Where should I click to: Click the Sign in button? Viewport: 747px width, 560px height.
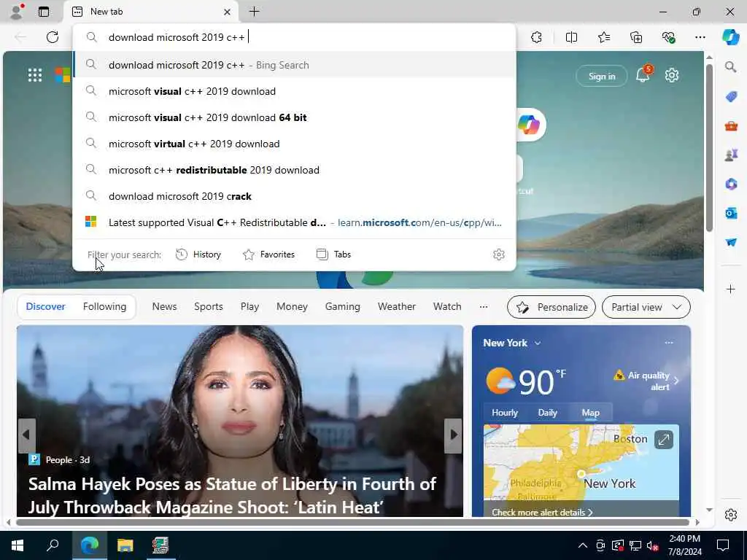point(602,76)
